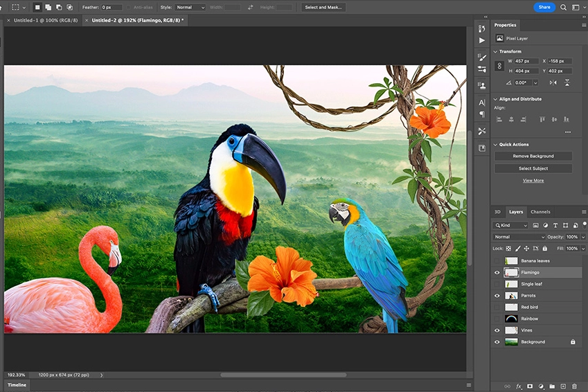Click the flip horizontal icon in Transform
The height and width of the screenshot is (392, 588).
553,82
